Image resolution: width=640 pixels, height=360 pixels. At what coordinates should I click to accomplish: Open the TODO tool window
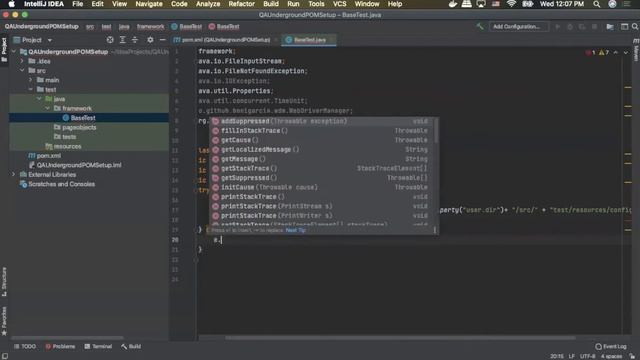pos(25,347)
